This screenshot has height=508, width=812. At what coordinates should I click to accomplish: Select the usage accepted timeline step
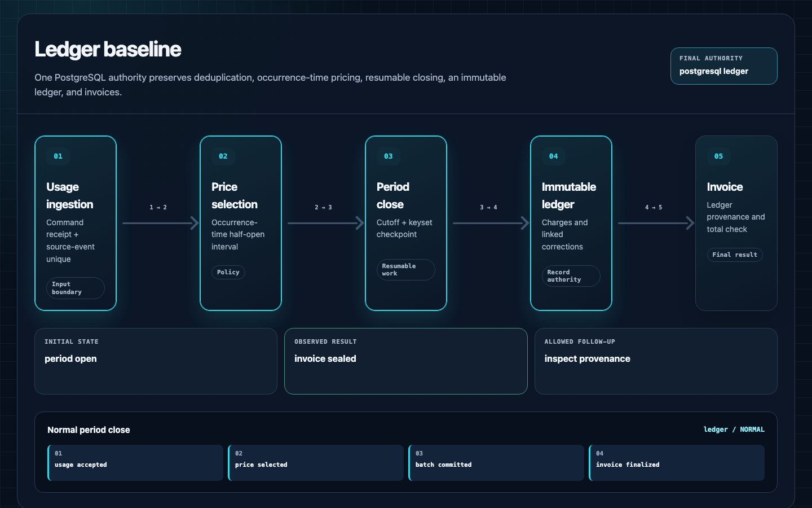point(135,463)
